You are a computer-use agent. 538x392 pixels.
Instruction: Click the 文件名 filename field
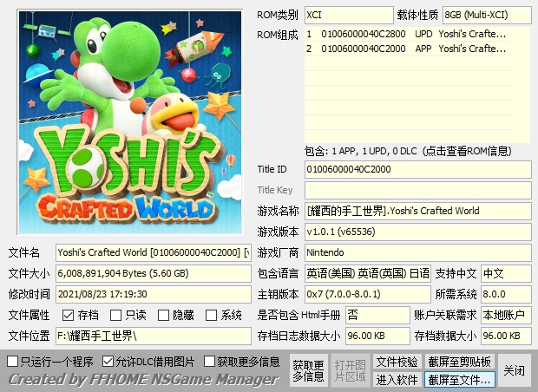[154, 252]
